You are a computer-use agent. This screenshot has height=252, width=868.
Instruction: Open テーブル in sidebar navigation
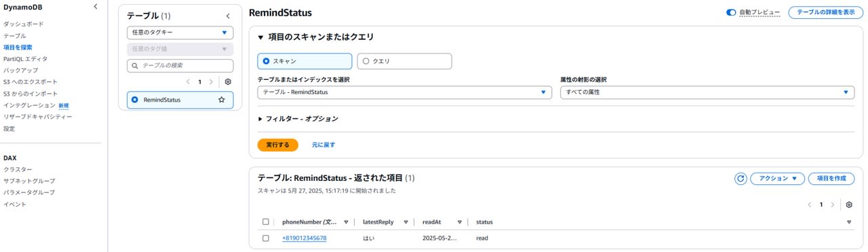(15, 35)
